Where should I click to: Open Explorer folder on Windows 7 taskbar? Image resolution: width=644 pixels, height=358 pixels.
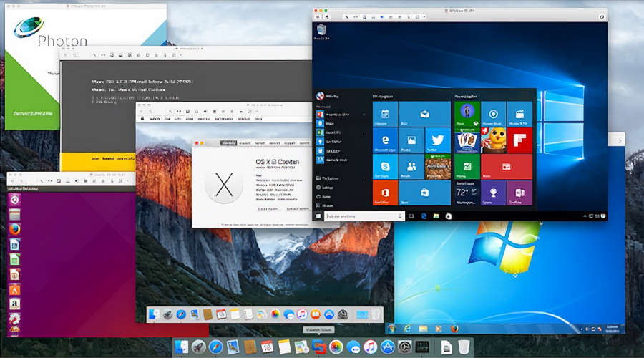pos(423,329)
